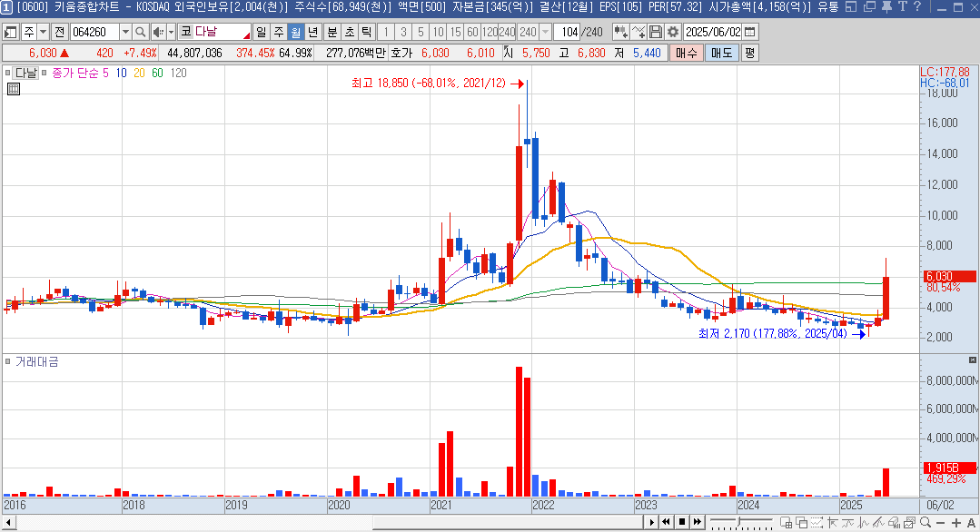The width and height of the screenshot is (980, 532).
Task: Click the 60-period moving average color label
Action: [x=157, y=73]
